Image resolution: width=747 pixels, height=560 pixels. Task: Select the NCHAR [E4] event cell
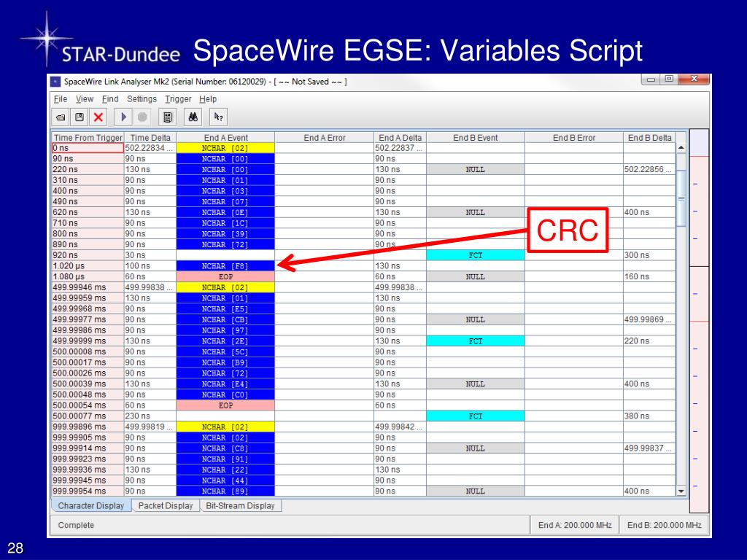pos(225,384)
